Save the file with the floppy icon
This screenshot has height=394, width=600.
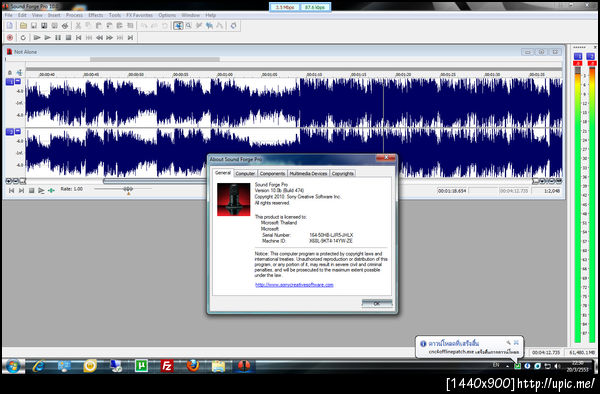[x=34, y=26]
